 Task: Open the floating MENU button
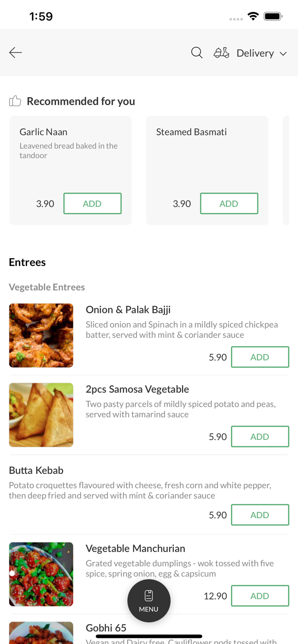click(x=149, y=601)
